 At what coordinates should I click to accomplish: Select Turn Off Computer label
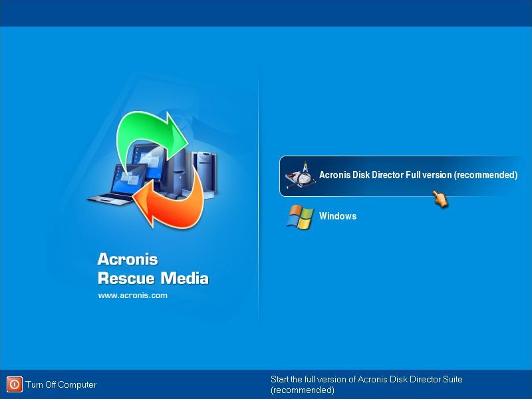point(61,384)
